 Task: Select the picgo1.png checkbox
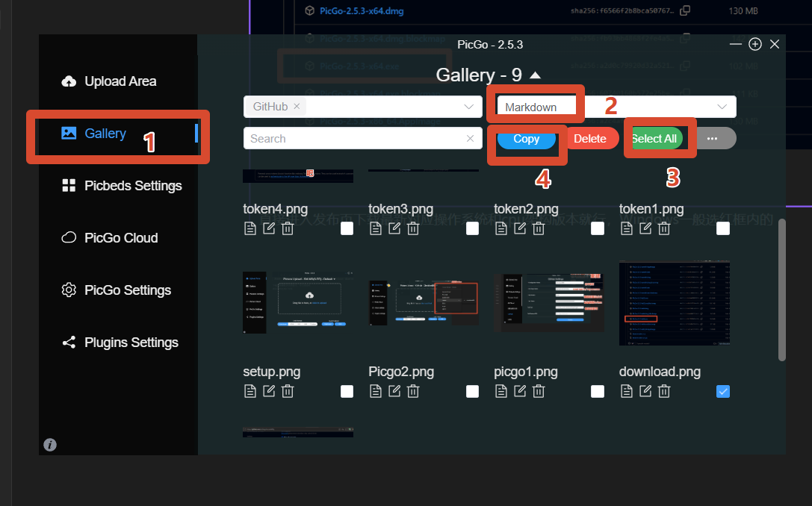(598, 391)
